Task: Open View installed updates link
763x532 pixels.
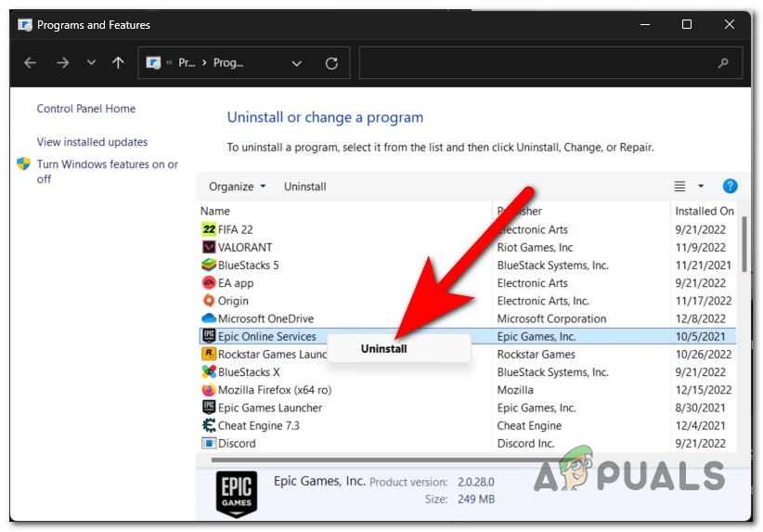Action: pyautogui.click(x=92, y=142)
